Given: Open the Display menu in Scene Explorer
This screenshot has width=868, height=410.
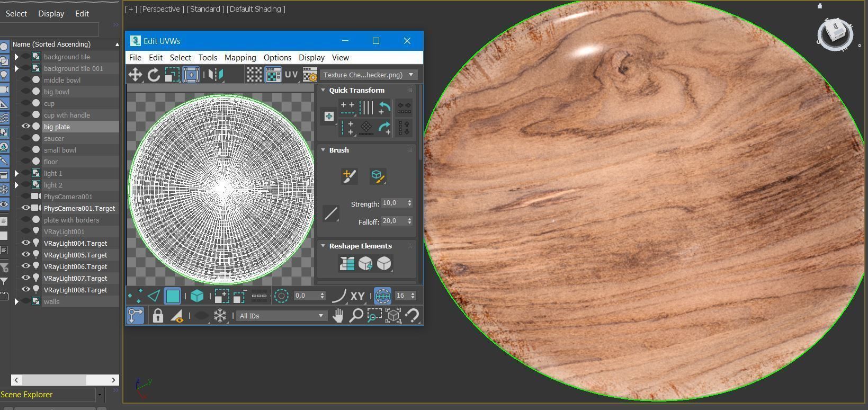Looking at the screenshot, I should (x=51, y=13).
